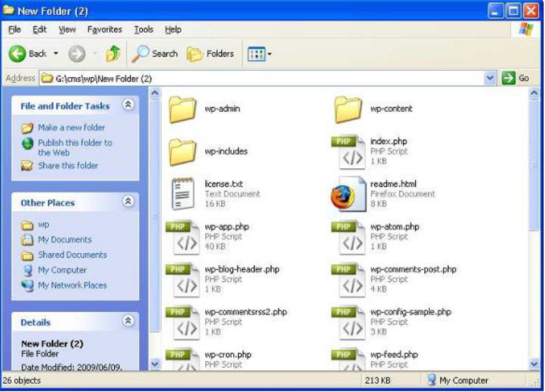Select the wp-app.php file icon
This screenshot has width=545, height=392.
click(183, 237)
